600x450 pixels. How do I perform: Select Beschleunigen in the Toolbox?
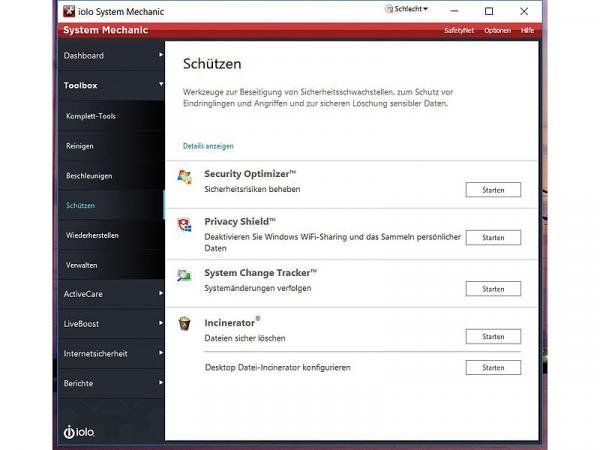coord(111,176)
